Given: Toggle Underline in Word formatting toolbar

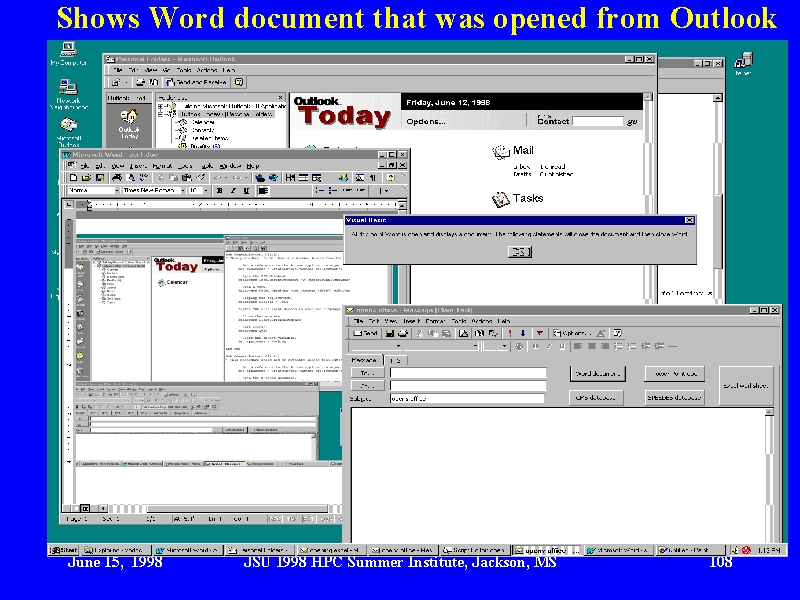Looking at the screenshot, I should [x=246, y=191].
